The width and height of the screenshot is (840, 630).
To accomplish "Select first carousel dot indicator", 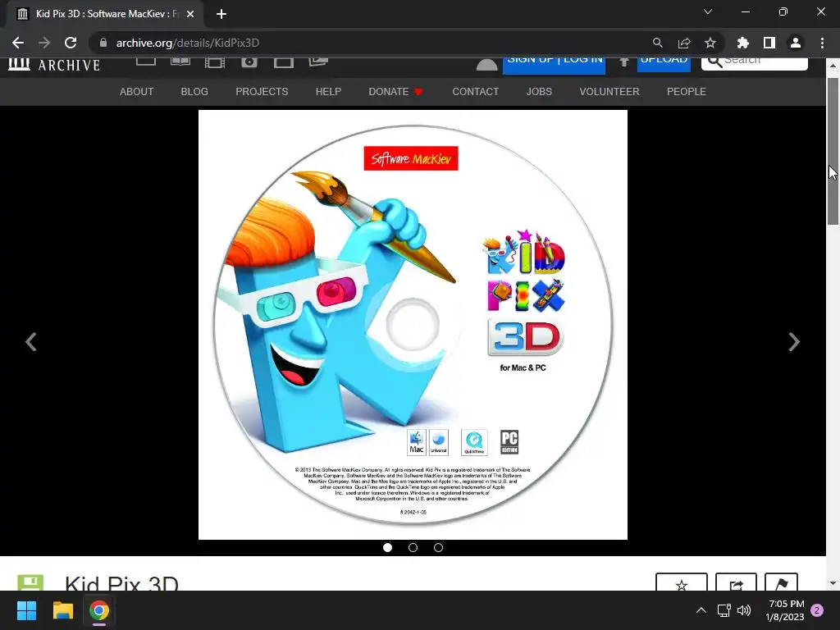I will click(x=388, y=547).
